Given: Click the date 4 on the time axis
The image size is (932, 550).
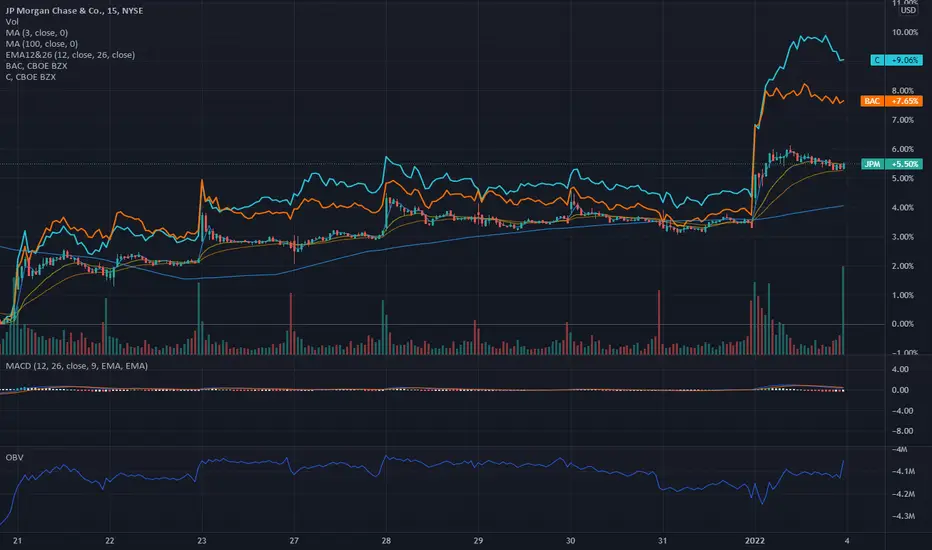Looking at the screenshot, I should [x=846, y=540].
